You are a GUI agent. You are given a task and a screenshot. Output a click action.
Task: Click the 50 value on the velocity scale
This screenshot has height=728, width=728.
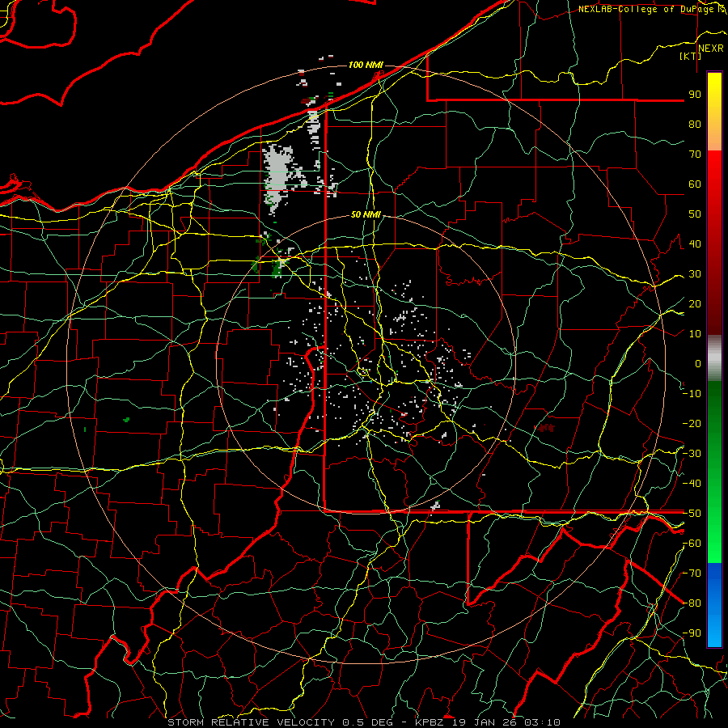pyautogui.click(x=695, y=214)
